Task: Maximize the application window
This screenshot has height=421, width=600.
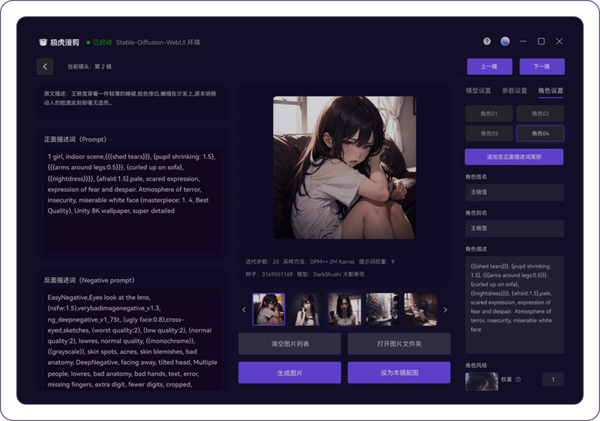Action: [x=541, y=42]
